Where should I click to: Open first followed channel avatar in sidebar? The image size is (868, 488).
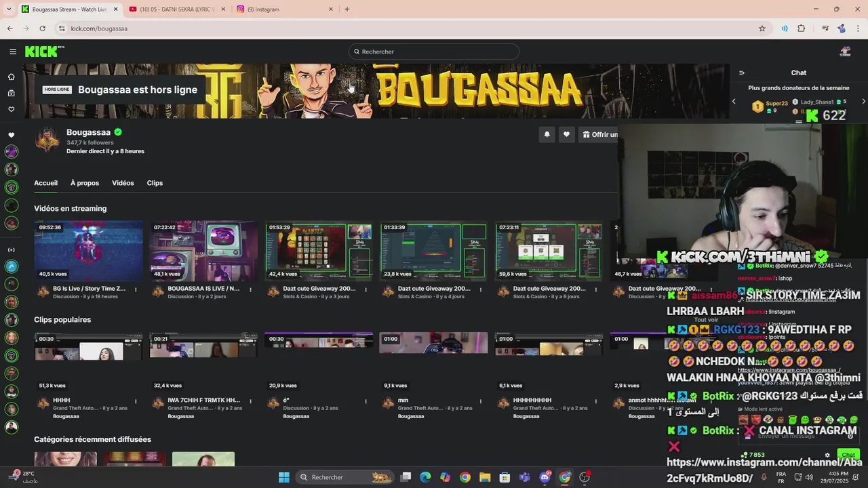tap(12, 152)
